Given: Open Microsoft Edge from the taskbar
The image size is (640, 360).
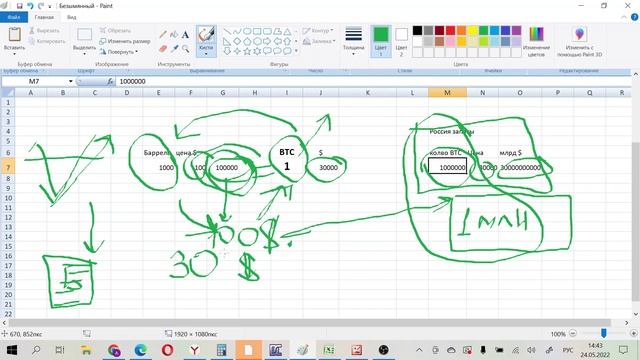Looking at the screenshot, I should coord(141,350).
